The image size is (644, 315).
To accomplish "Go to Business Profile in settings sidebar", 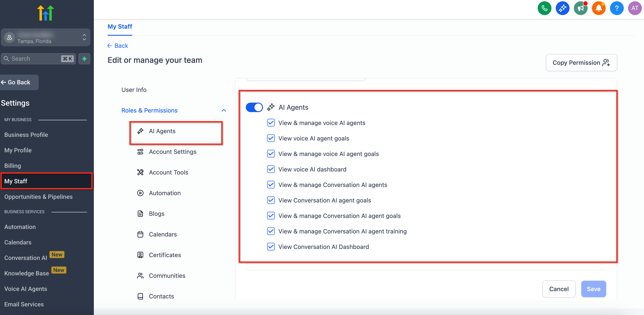I will [26, 135].
